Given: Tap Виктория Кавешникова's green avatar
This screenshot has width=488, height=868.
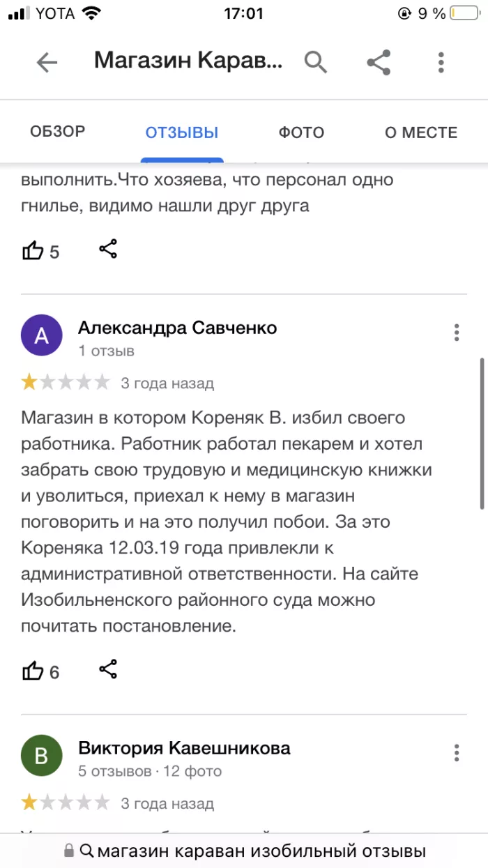Looking at the screenshot, I should pyautogui.click(x=41, y=755).
